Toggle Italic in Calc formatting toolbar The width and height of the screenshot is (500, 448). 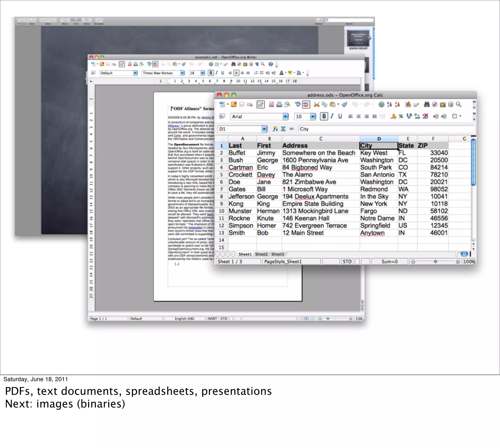332,116
